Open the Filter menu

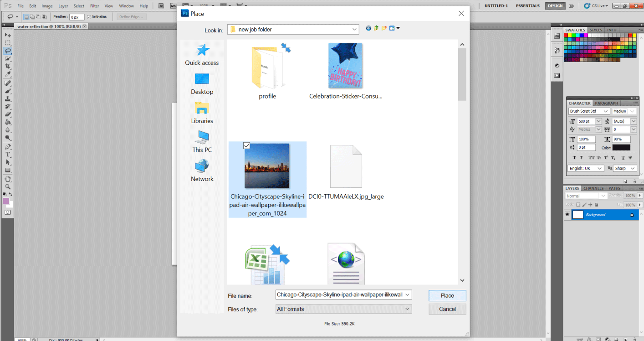[x=94, y=6]
